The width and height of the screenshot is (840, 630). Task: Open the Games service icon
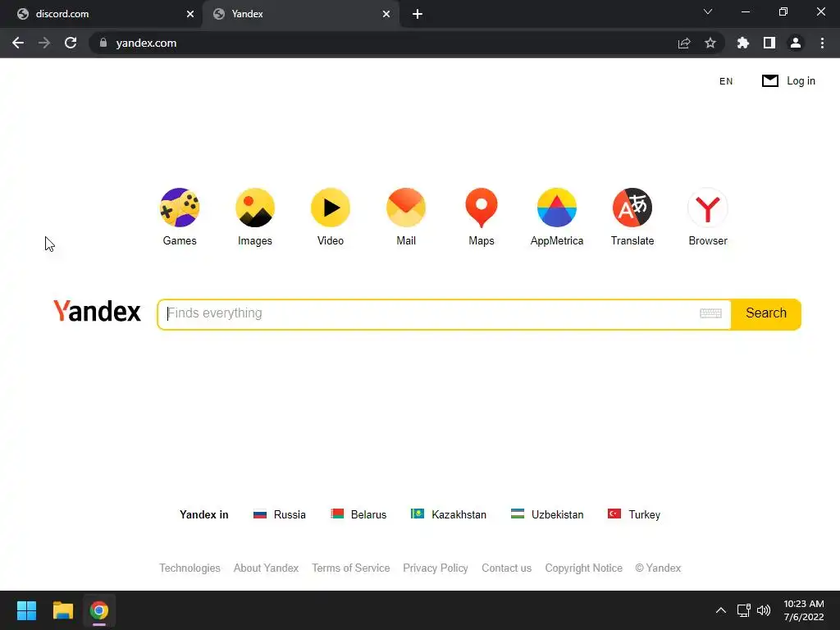pyautogui.click(x=180, y=208)
